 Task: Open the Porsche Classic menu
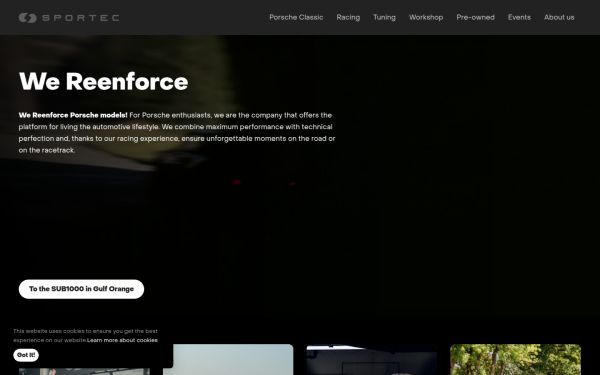[296, 17]
